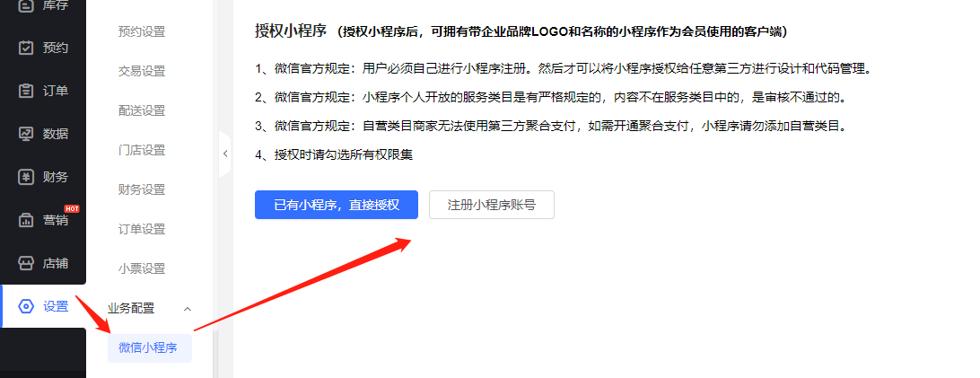Select the 设置 hexagon settings icon
Image resolution: width=980 pixels, height=378 pixels.
coord(26,306)
